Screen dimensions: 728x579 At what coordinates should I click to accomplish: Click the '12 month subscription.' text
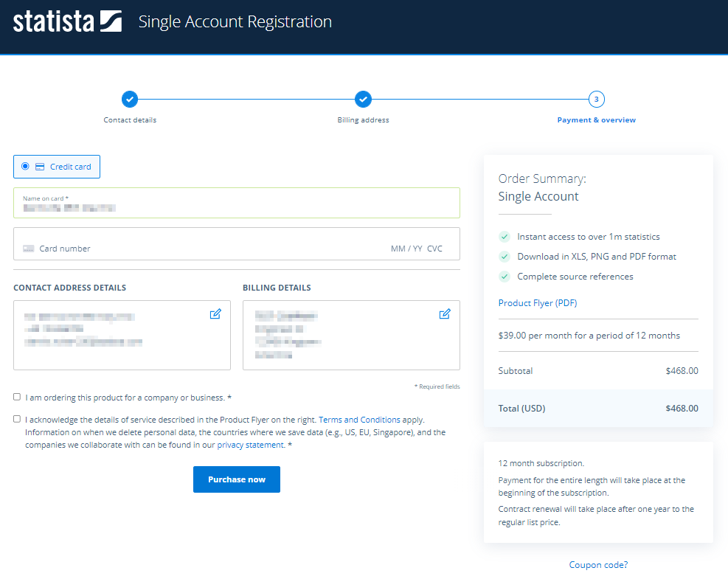tap(541, 463)
